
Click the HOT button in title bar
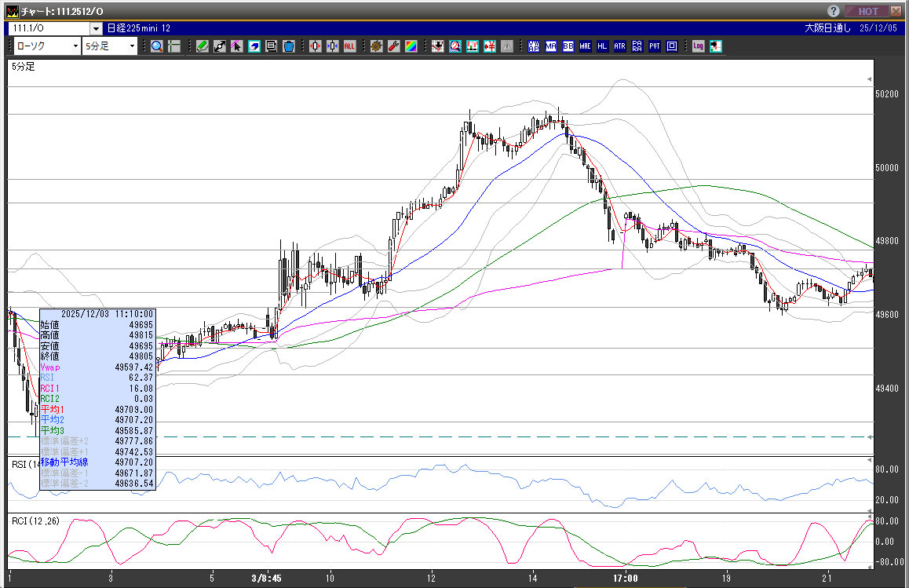point(868,11)
